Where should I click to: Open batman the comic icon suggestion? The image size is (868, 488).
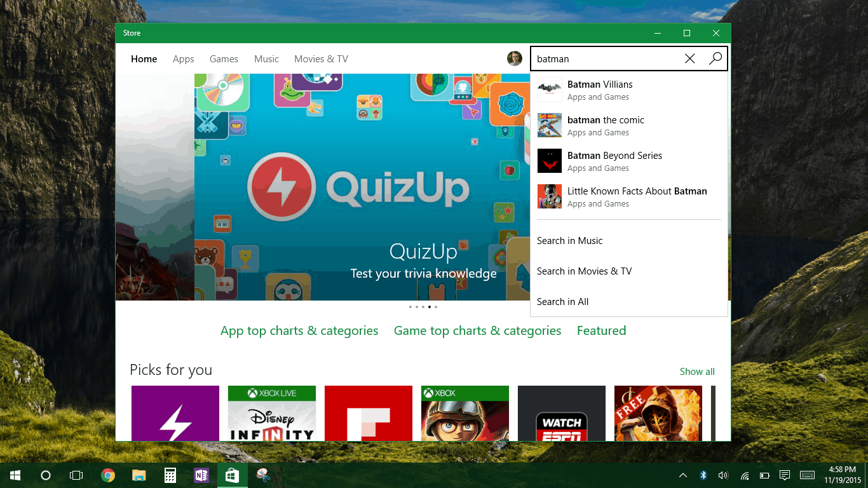click(549, 126)
